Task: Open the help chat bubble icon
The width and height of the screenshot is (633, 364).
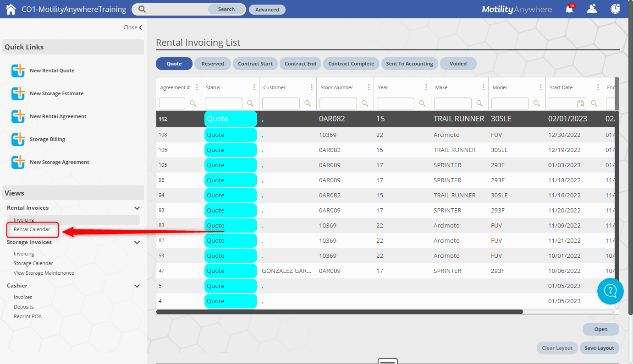Action: pyautogui.click(x=610, y=291)
